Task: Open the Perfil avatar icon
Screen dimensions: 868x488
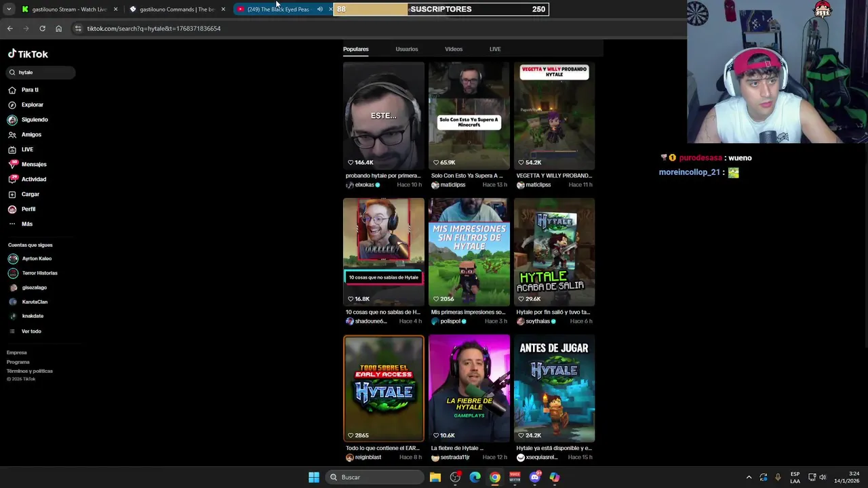Action: tap(12, 209)
